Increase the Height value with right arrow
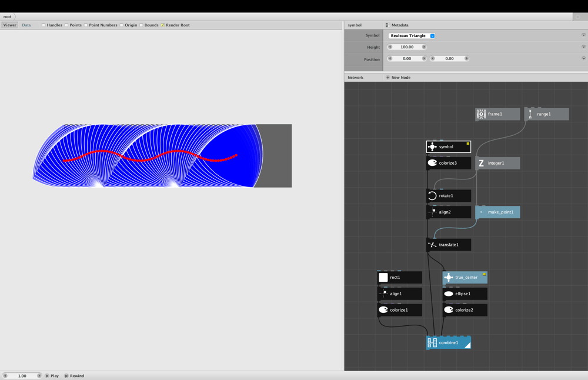The height and width of the screenshot is (380, 588). (424, 47)
